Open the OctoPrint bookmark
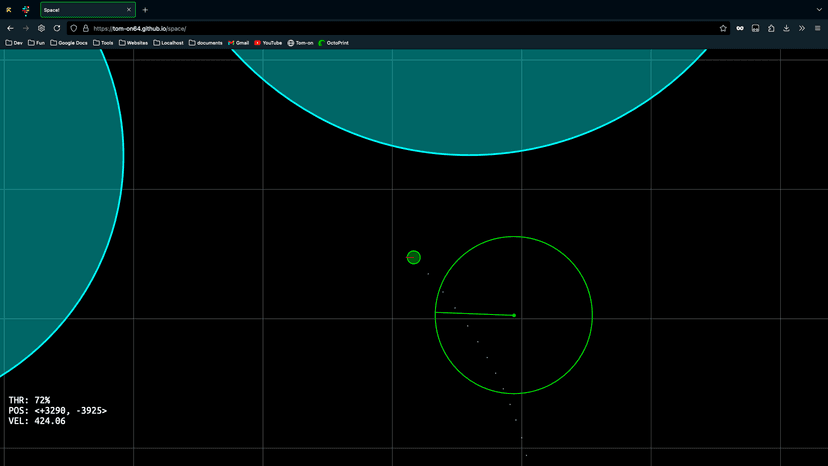Screen dimensions: 828x466 334,43
